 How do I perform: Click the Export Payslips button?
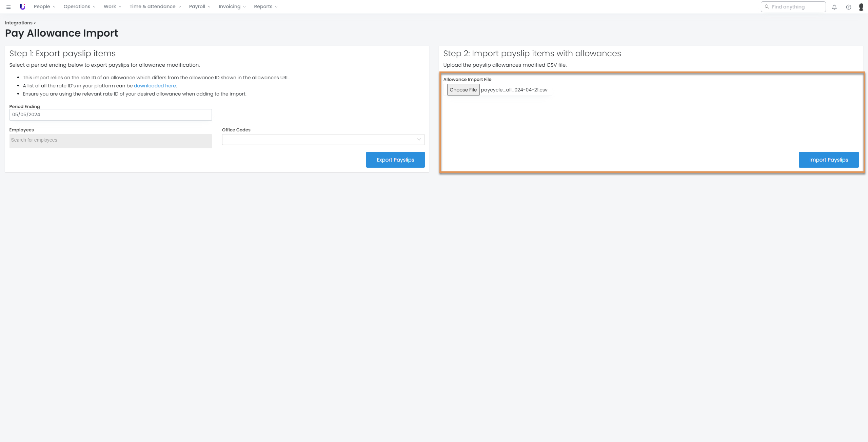(395, 160)
